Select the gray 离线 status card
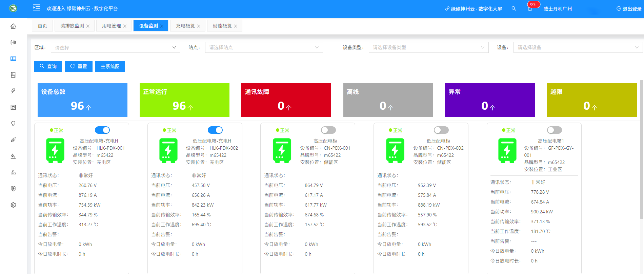This screenshot has height=274, width=644. pos(388,100)
